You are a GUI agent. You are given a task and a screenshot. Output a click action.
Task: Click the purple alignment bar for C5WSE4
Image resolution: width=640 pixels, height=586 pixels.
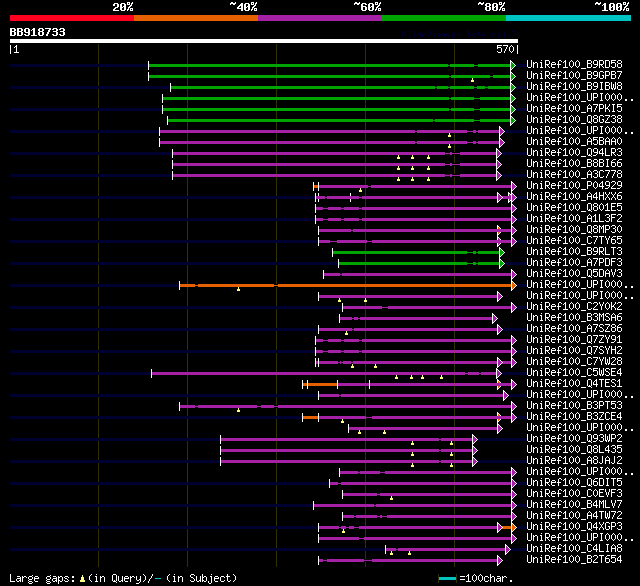(325, 373)
